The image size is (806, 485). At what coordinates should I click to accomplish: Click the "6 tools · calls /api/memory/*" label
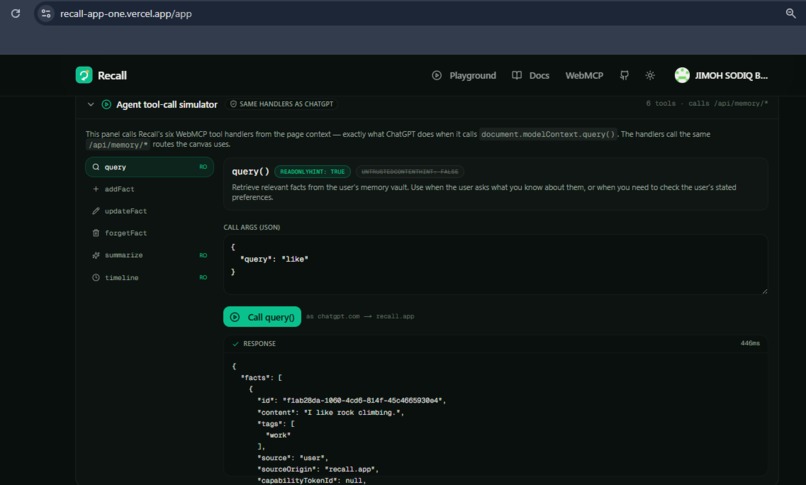(707, 103)
